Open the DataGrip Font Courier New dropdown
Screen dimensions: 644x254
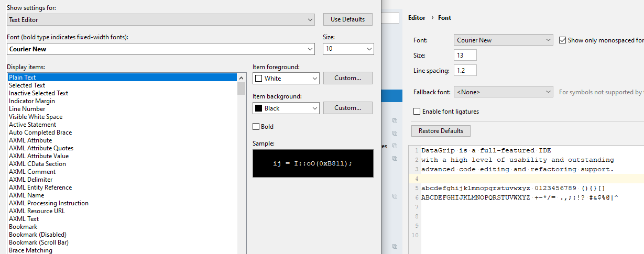pos(504,40)
